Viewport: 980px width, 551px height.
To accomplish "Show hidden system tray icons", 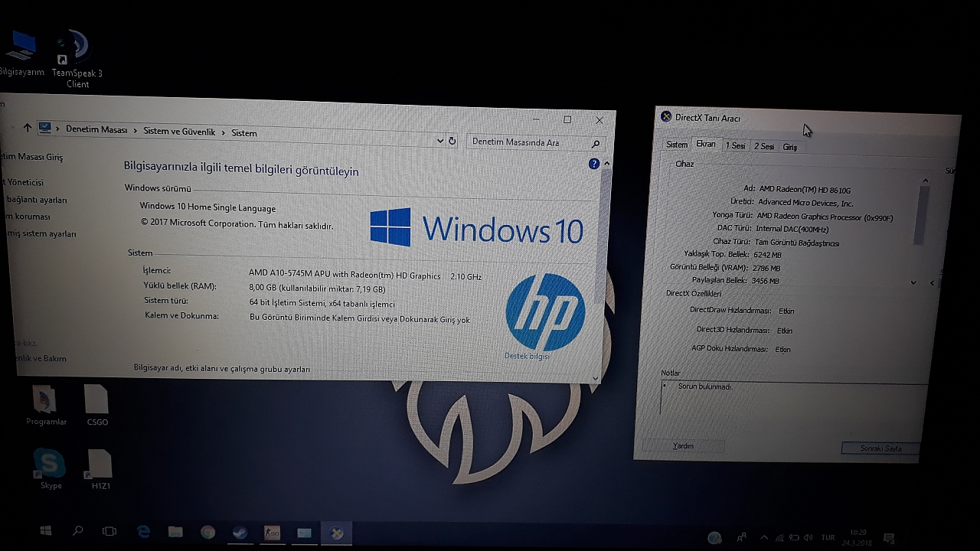I will (x=764, y=538).
